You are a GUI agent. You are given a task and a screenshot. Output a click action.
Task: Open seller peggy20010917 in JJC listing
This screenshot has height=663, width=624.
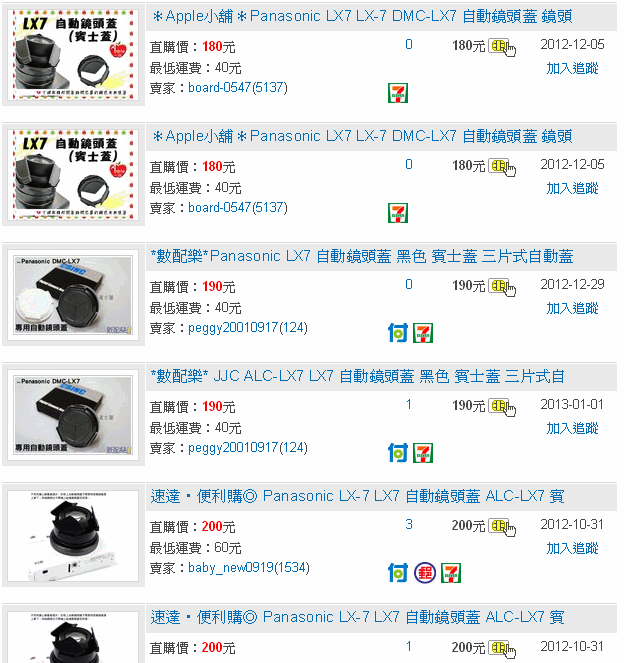(233, 448)
